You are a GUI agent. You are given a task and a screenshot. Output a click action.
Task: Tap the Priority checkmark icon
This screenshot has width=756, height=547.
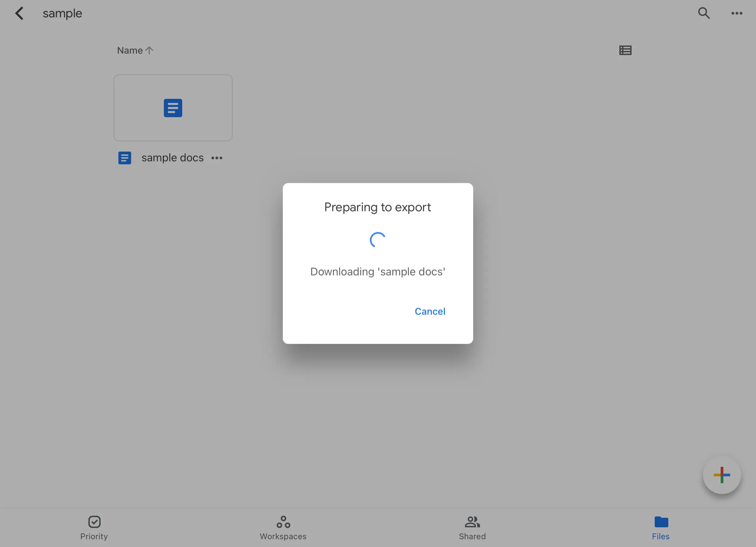tap(94, 522)
